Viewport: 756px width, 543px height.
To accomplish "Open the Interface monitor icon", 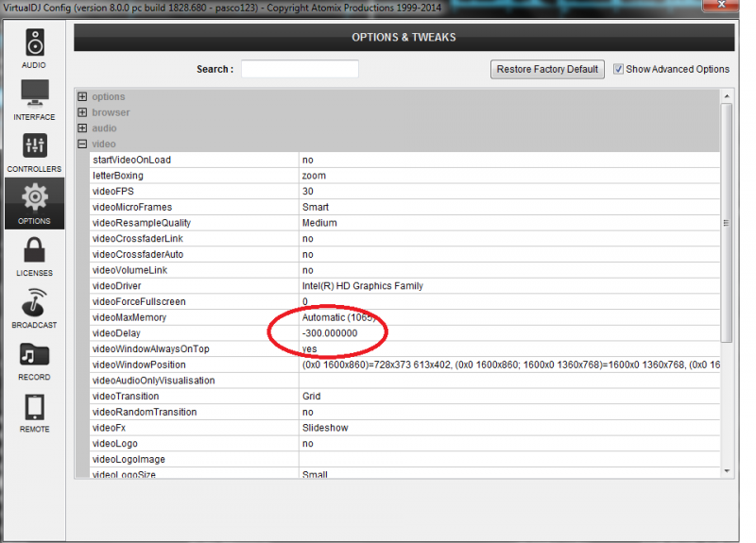I will [x=34, y=94].
